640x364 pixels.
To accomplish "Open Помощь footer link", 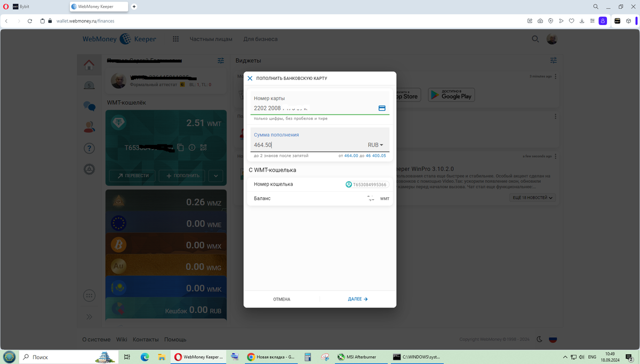I will (175, 339).
